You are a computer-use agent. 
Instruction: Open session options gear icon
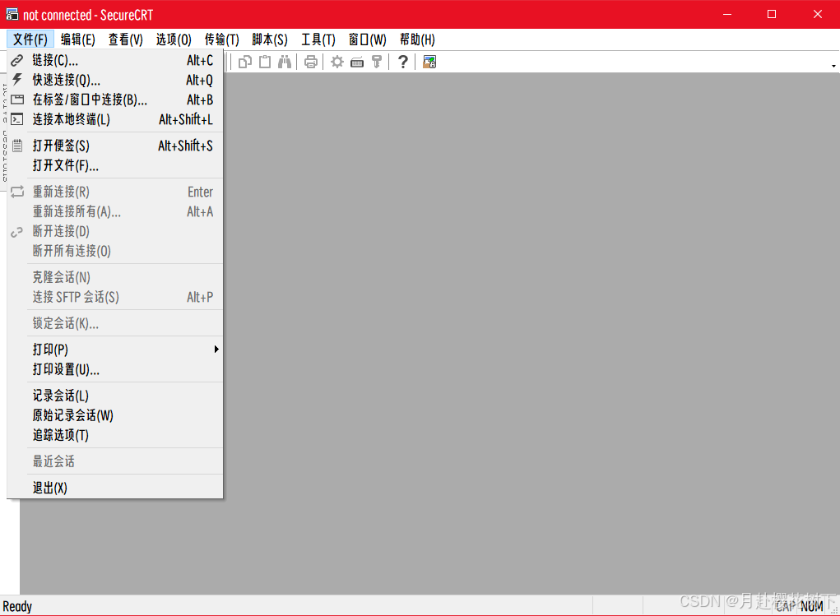click(337, 63)
